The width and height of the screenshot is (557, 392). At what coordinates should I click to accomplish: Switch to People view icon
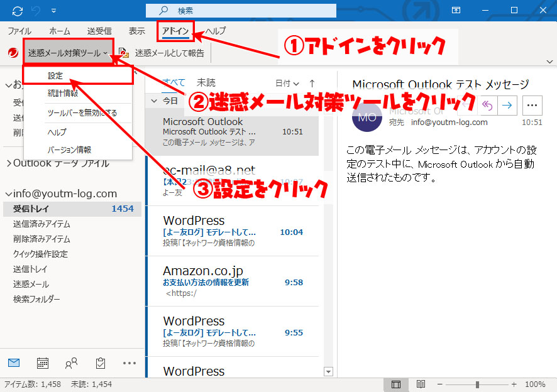point(72,363)
